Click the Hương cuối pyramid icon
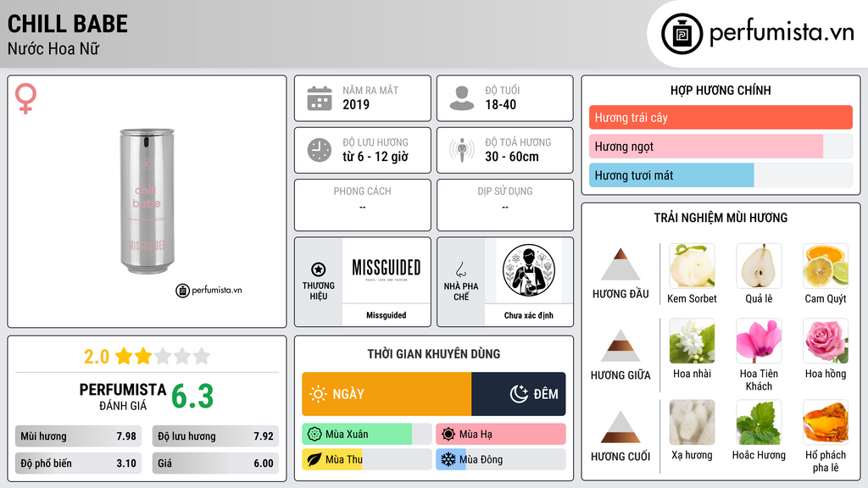This screenshot has height=488, width=868. point(620,427)
